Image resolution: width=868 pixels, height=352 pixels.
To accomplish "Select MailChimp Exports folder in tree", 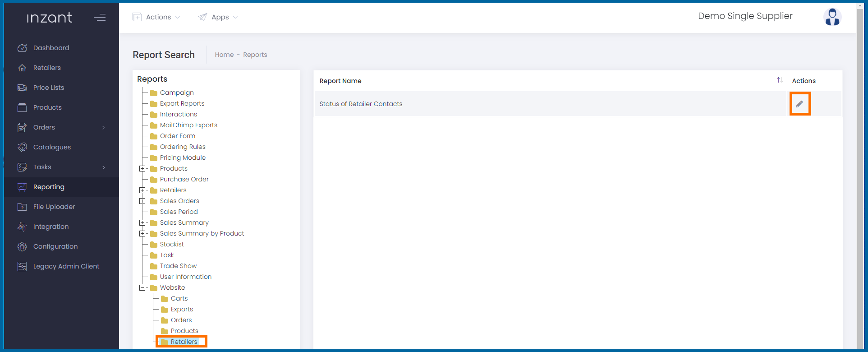I will tap(188, 125).
